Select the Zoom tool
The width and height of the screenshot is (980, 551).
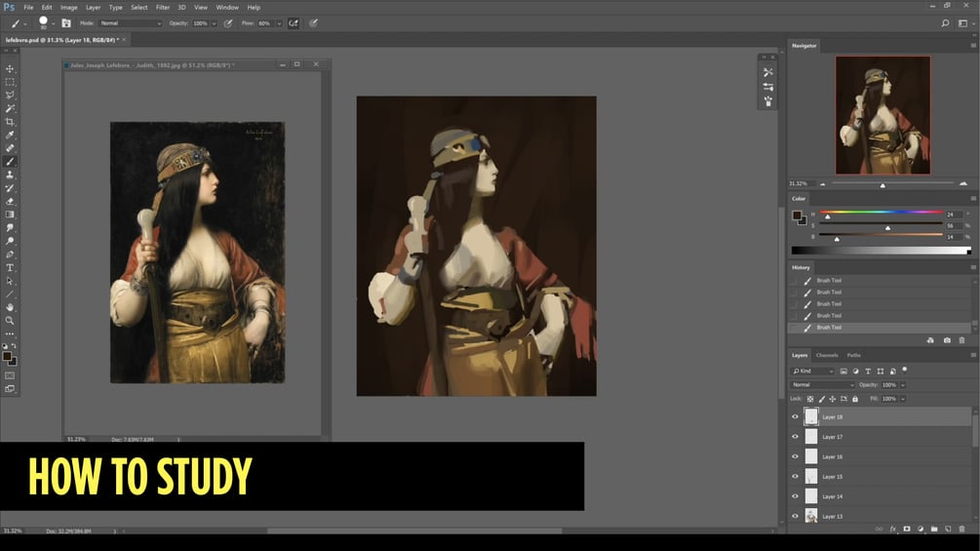click(x=10, y=321)
